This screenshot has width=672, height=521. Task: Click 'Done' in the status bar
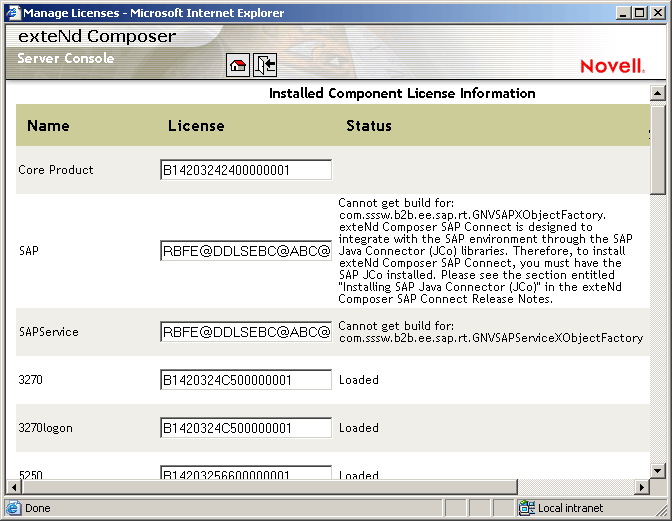point(38,508)
